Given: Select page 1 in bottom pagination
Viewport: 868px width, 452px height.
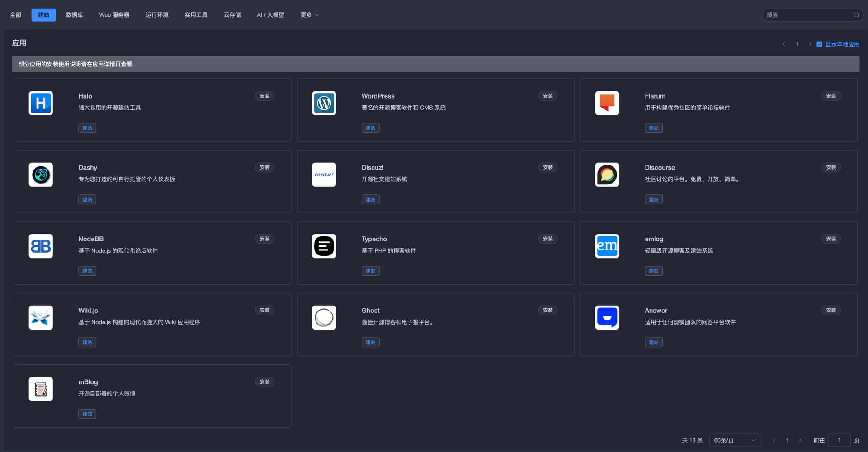Looking at the screenshot, I should (787, 440).
